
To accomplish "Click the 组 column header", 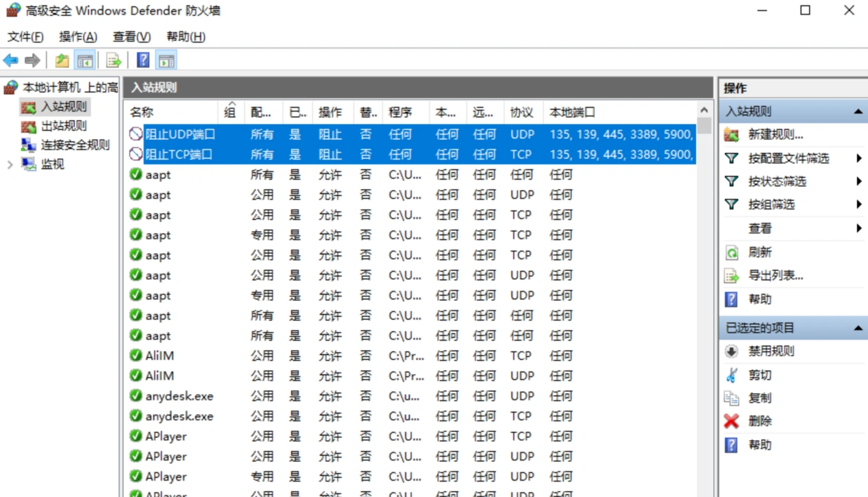I will coord(231,112).
